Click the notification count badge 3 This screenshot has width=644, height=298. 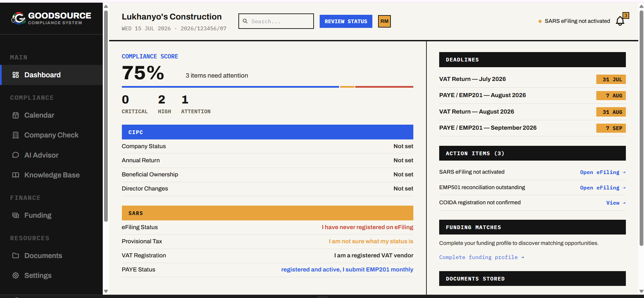pyautogui.click(x=626, y=15)
